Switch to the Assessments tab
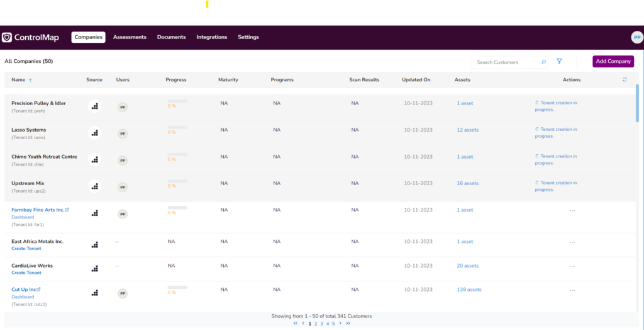Viewport: 644px width, 330px height. pyautogui.click(x=130, y=37)
